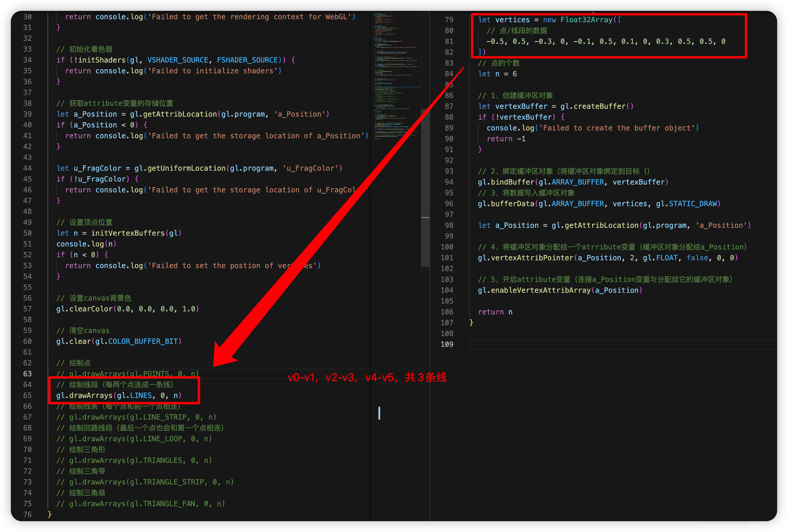788x532 pixels.
Task: Click 'let n = 6' statement
Action: 497,74
